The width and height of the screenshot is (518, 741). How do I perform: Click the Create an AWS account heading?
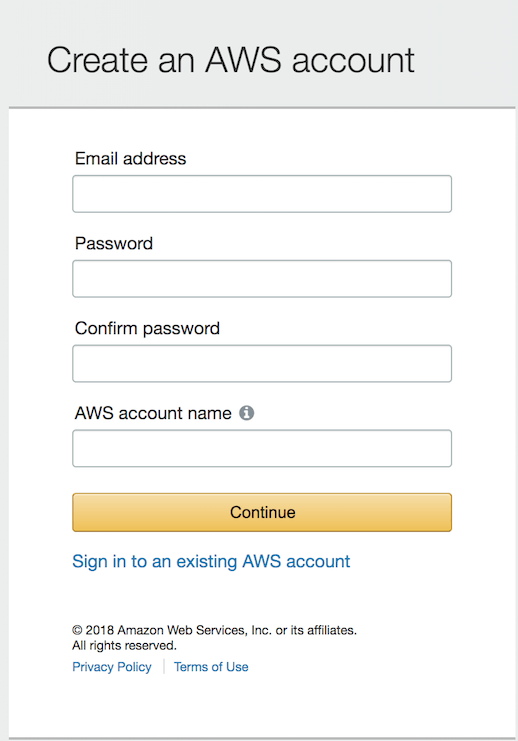pyautogui.click(x=231, y=60)
